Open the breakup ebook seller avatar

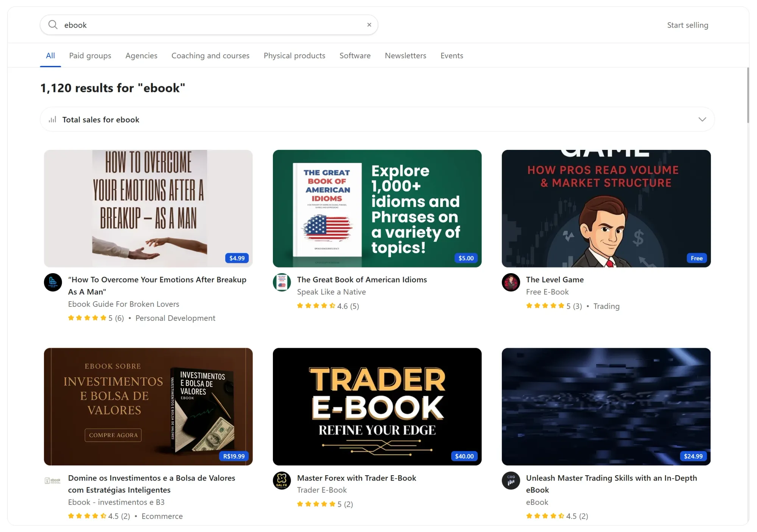click(x=53, y=282)
